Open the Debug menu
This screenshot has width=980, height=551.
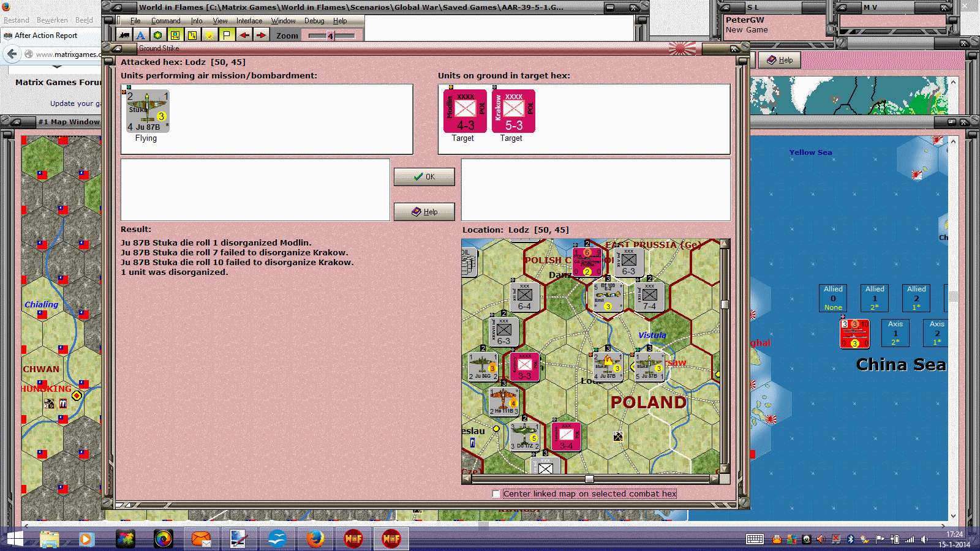(314, 21)
